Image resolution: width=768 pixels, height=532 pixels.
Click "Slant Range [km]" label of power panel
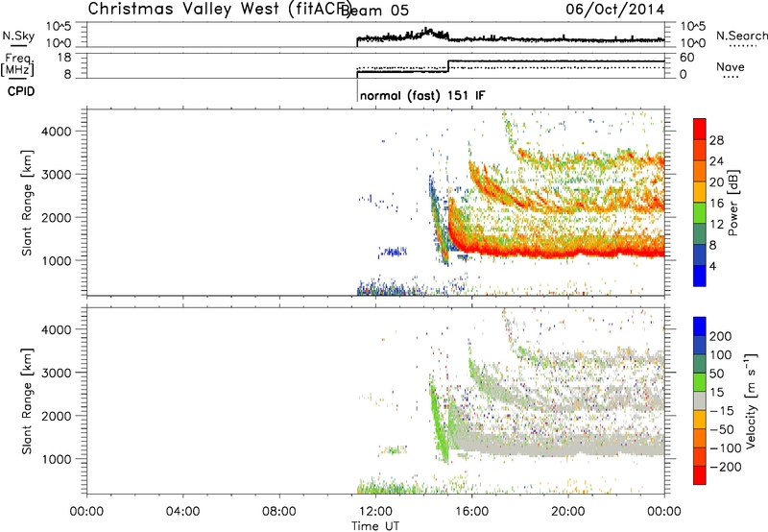point(27,204)
